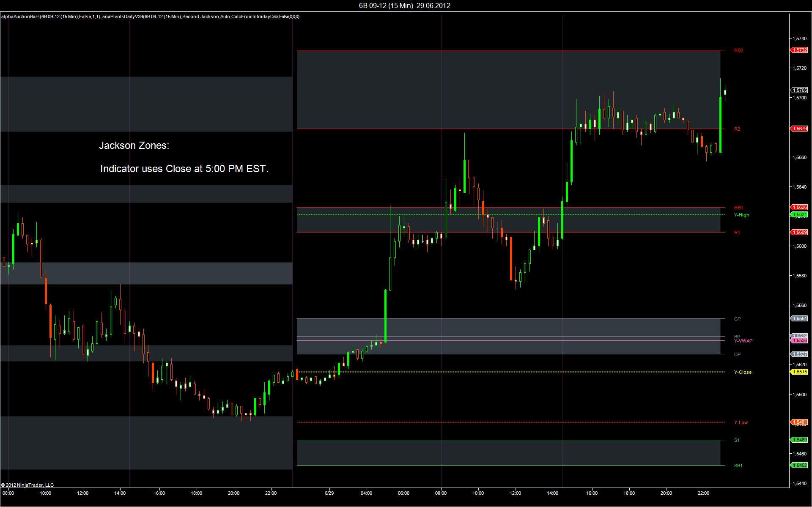Click the Jackson Zones text annotation
The image size is (812, 507).
[134, 145]
